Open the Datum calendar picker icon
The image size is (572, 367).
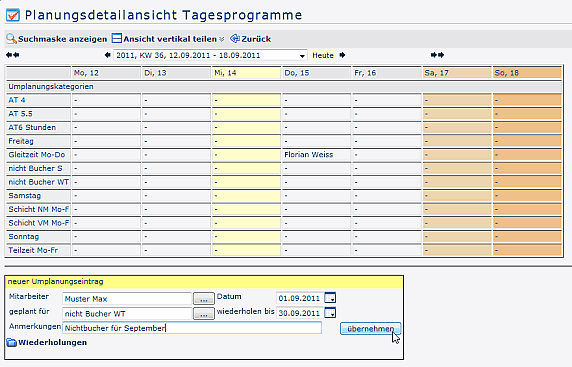[x=330, y=298]
